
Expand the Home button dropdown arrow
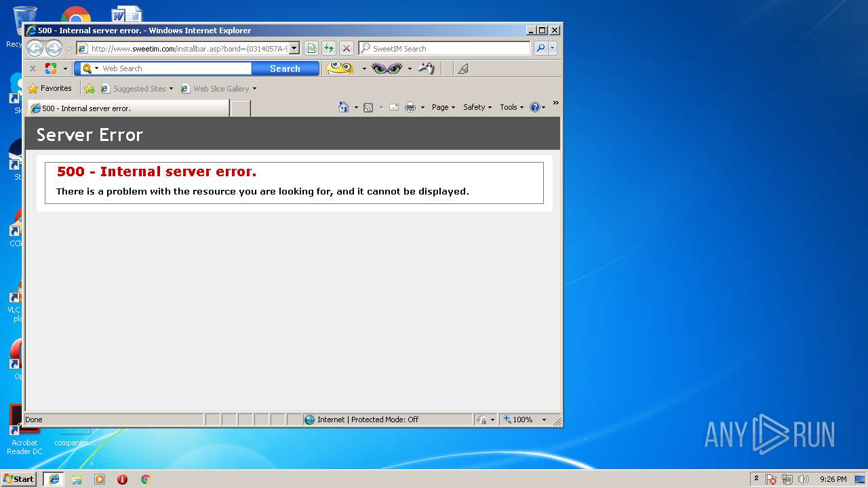(356, 107)
